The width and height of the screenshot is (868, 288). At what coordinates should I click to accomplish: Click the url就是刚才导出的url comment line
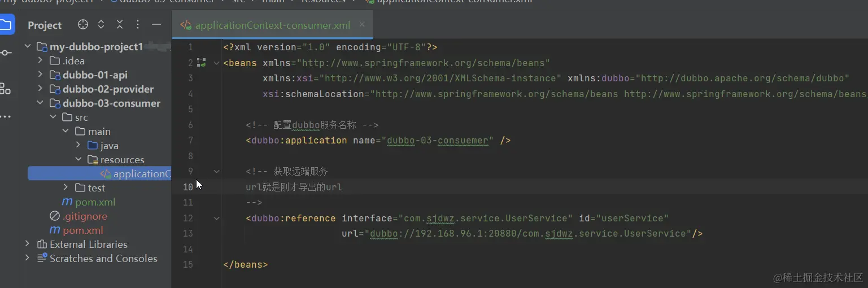point(294,187)
